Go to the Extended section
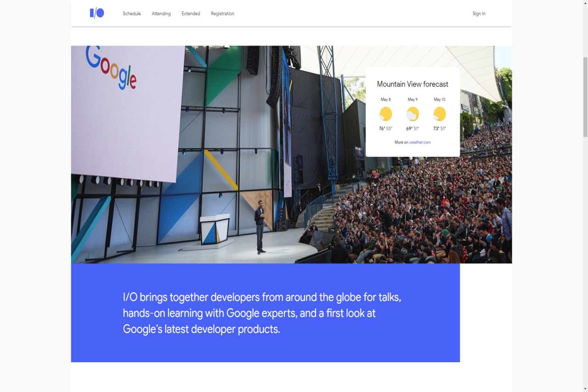 (x=191, y=14)
